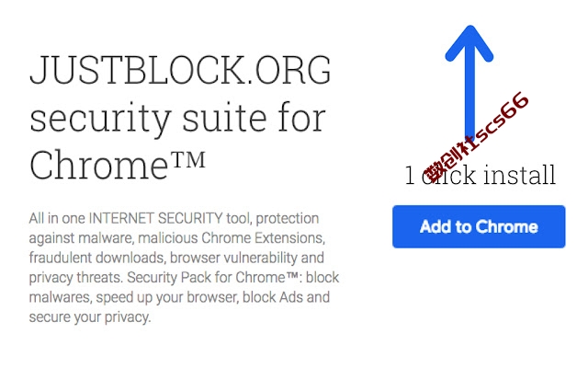Click the JUSTBLOCK.ORG heading text

(180, 70)
